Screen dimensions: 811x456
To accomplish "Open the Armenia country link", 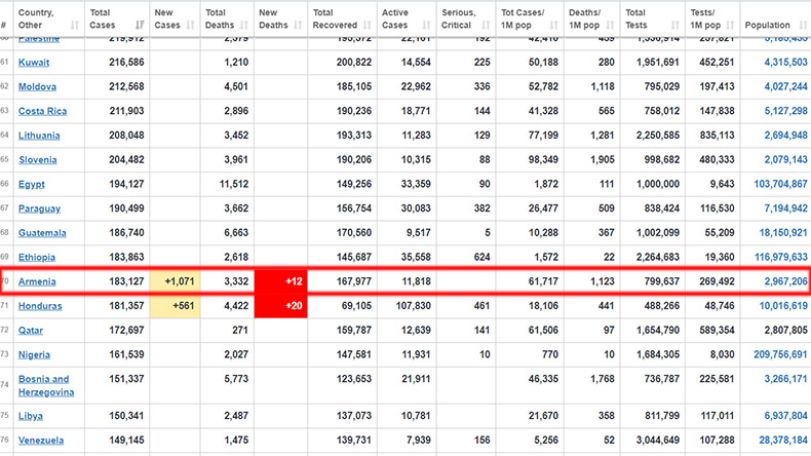I will (x=37, y=282).
